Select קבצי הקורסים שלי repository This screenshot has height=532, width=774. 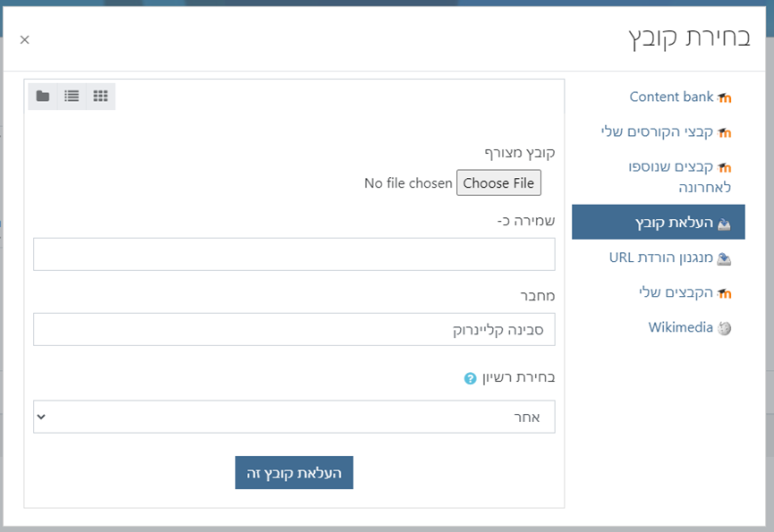click(x=657, y=131)
